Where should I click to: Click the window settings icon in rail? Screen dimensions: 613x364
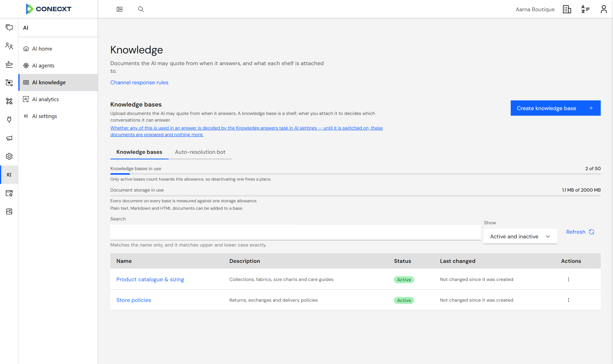(x=9, y=193)
